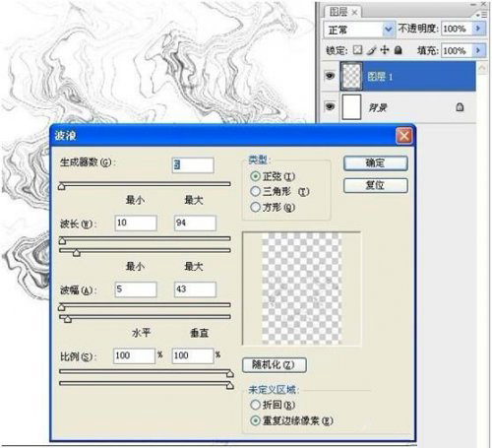Click the 随机化 randomize button
492x448 pixels.
coord(275,365)
